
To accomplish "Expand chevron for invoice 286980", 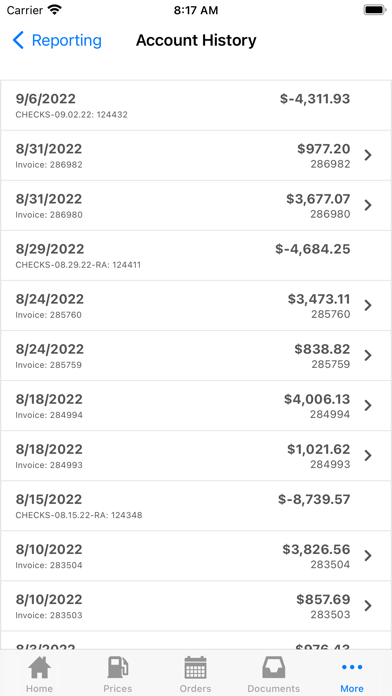I will 368,205.
